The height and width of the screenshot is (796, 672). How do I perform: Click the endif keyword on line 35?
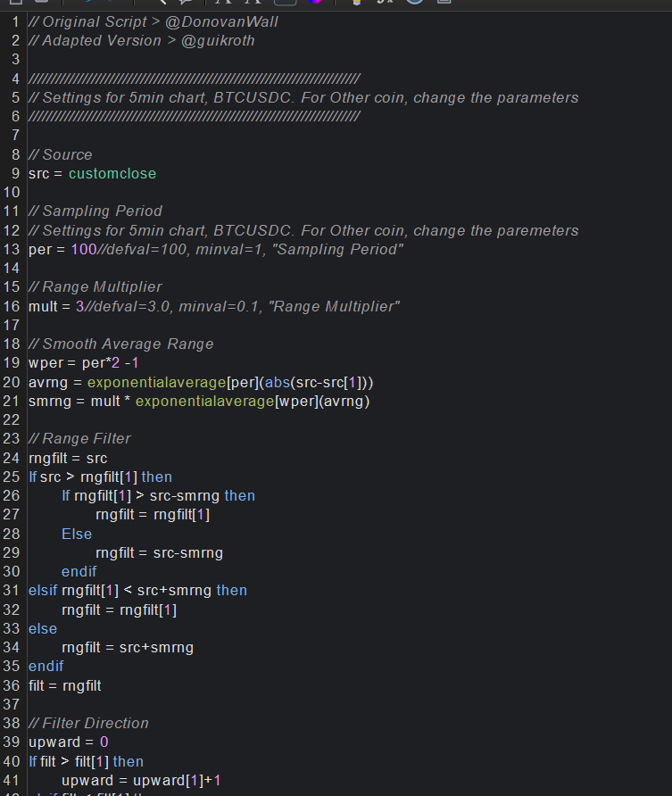point(46,666)
